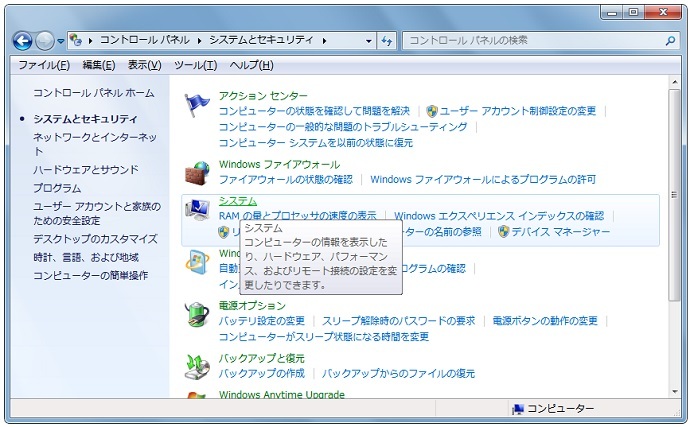Click the Power Options battery icon
This screenshot has height=427, width=690.
tap(197, 314)
